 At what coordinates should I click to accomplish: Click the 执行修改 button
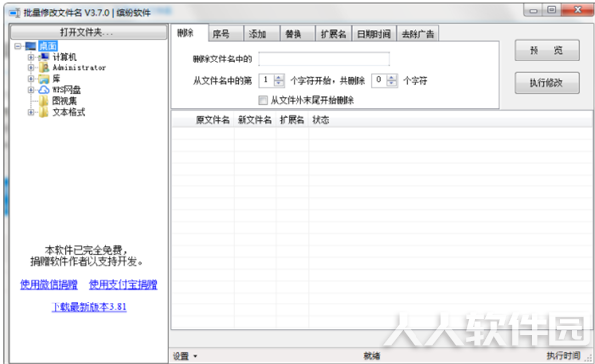point(546,83)
